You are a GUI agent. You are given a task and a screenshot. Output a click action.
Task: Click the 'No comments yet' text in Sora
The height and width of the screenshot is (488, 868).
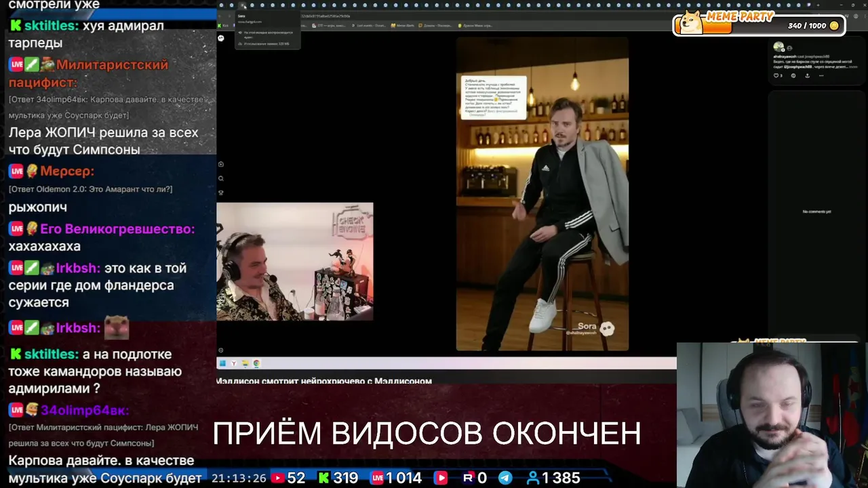click(x=816, y=211)
